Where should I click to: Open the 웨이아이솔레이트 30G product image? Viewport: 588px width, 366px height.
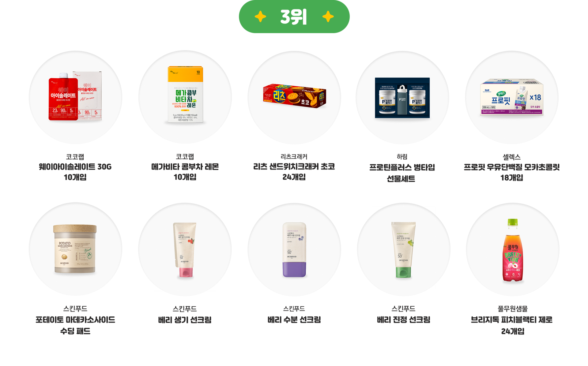75,97
